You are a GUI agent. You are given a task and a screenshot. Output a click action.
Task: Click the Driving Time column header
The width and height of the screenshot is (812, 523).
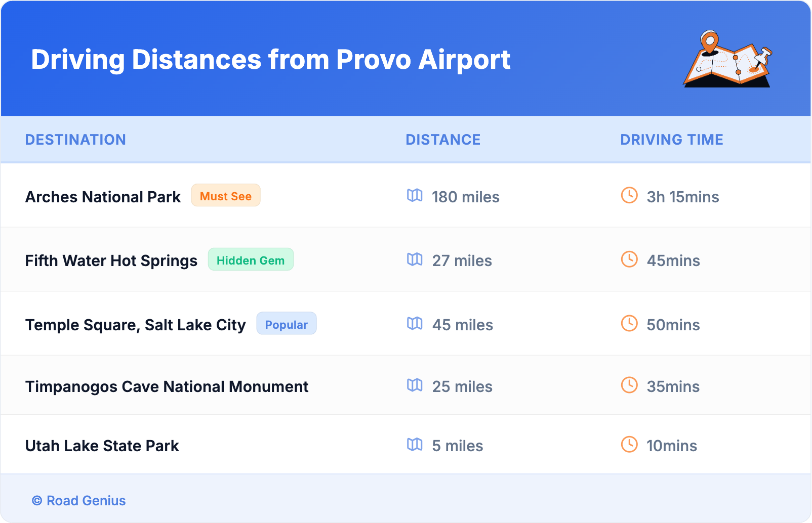(672, 140)
